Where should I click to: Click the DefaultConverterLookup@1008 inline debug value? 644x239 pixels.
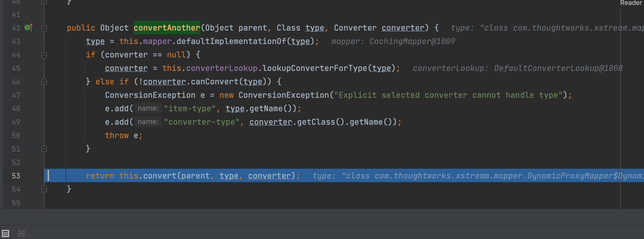[558, 68]
